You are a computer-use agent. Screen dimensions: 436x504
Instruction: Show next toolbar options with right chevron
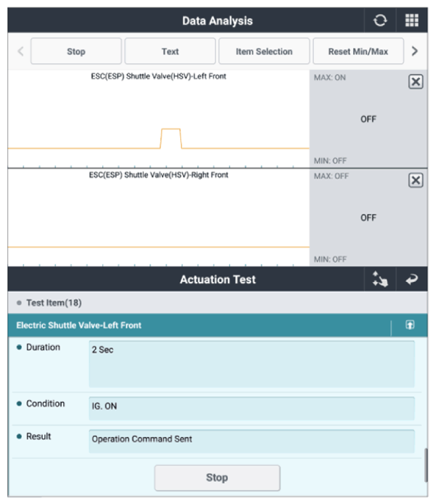pos(415,51)
